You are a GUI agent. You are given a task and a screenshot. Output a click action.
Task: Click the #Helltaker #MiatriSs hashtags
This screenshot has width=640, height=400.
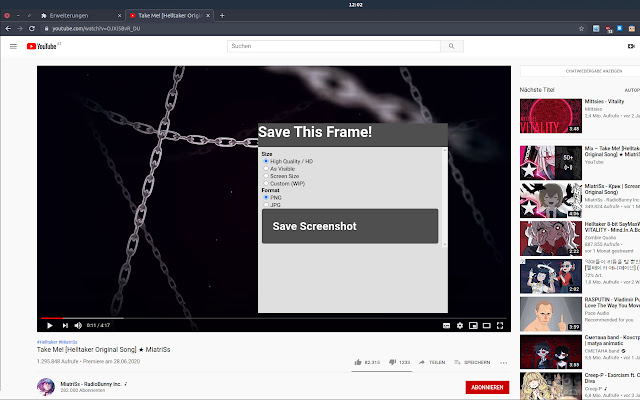tap(57, 342)
